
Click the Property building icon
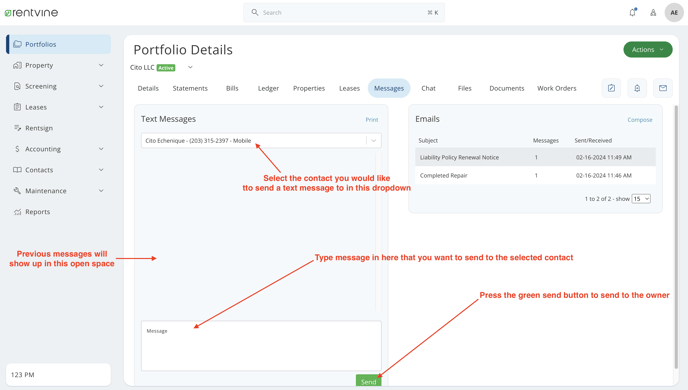point(18,65)
